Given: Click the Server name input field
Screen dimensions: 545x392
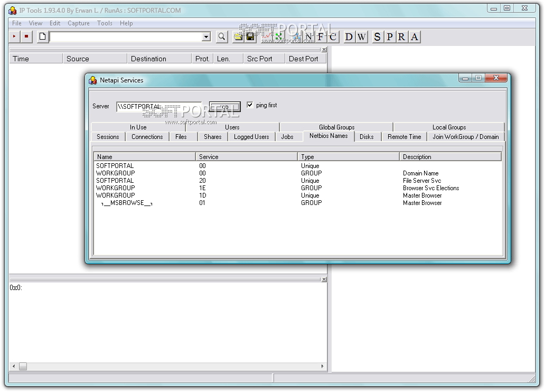Looking at the screenshot, I should (158, 107).
